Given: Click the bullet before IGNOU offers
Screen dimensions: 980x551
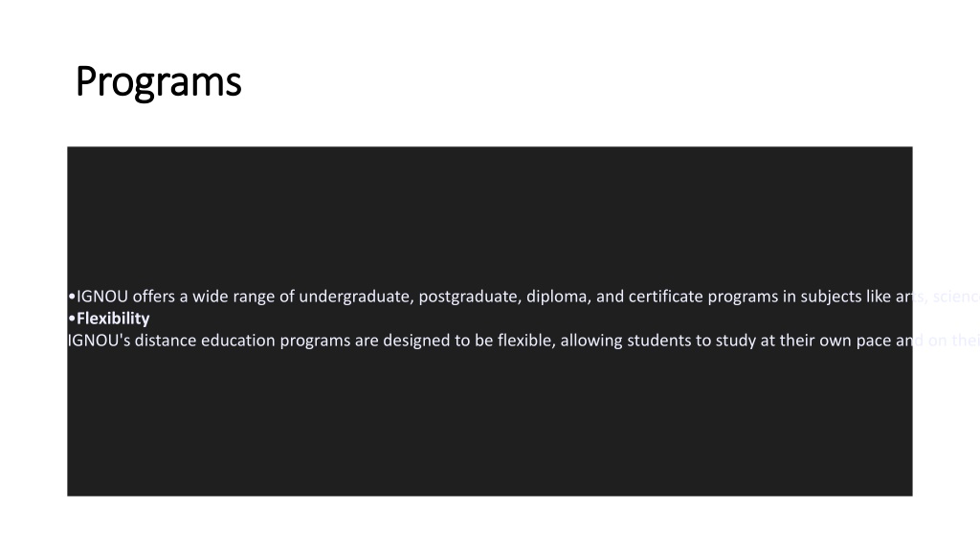Looking at the screenshot, I should point(72,297).
